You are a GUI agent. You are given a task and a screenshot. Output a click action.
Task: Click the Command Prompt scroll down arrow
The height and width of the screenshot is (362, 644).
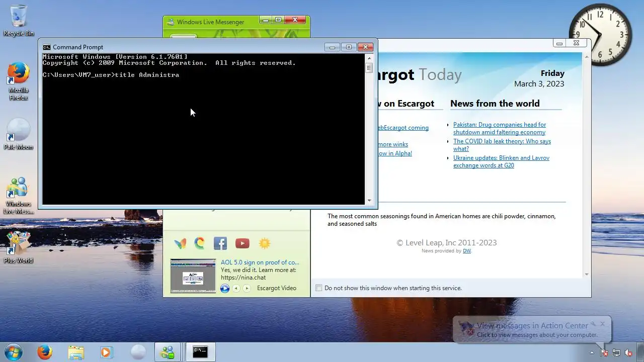point(369,201)
